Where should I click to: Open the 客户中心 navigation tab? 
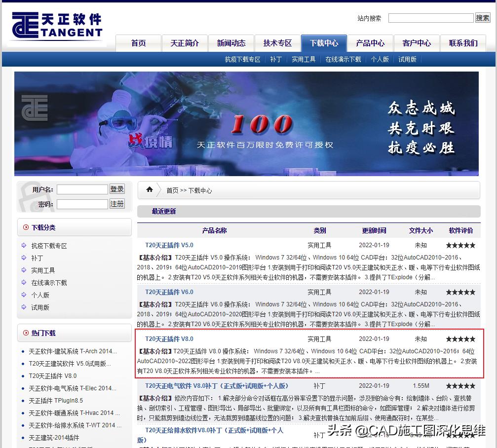point(417,43)
